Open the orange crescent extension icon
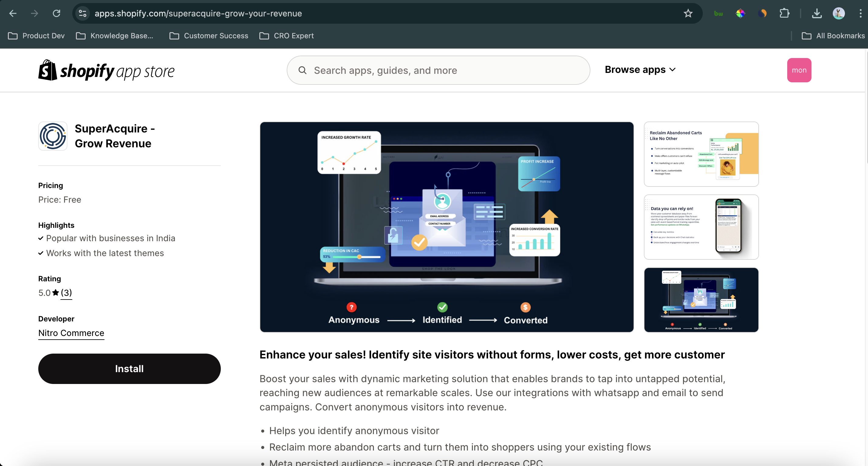This screenshot has width=868, height=466. click(762, 13)
